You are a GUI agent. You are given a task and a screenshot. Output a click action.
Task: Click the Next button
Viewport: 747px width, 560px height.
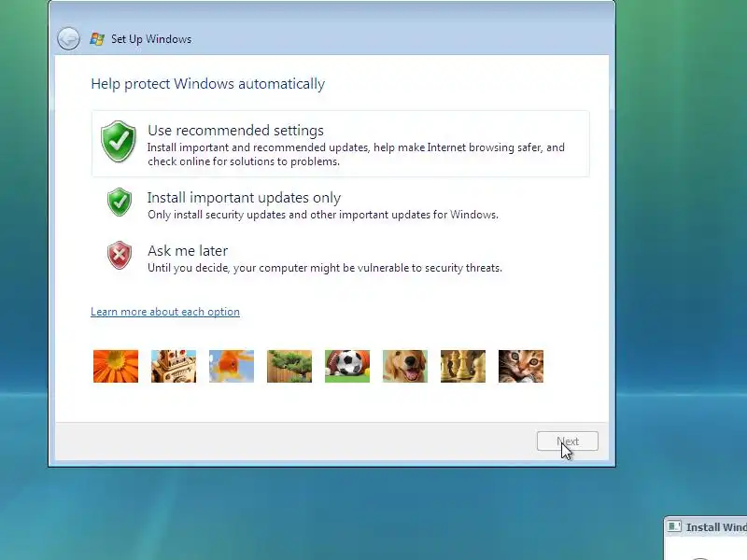click(568, 441)
